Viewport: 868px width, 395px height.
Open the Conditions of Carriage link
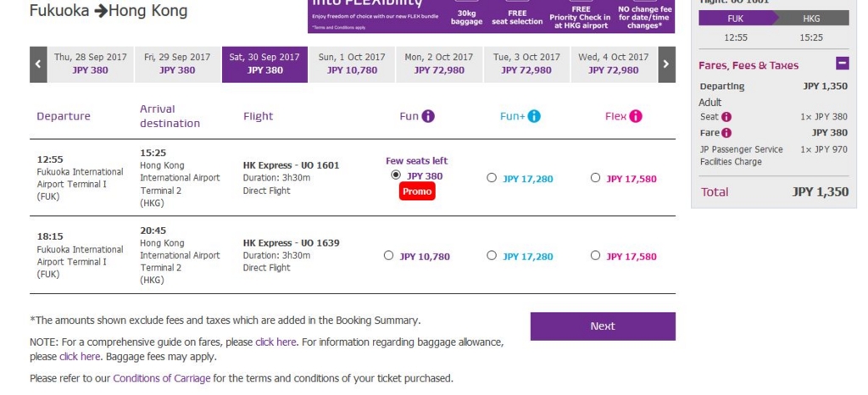point(162,379)
